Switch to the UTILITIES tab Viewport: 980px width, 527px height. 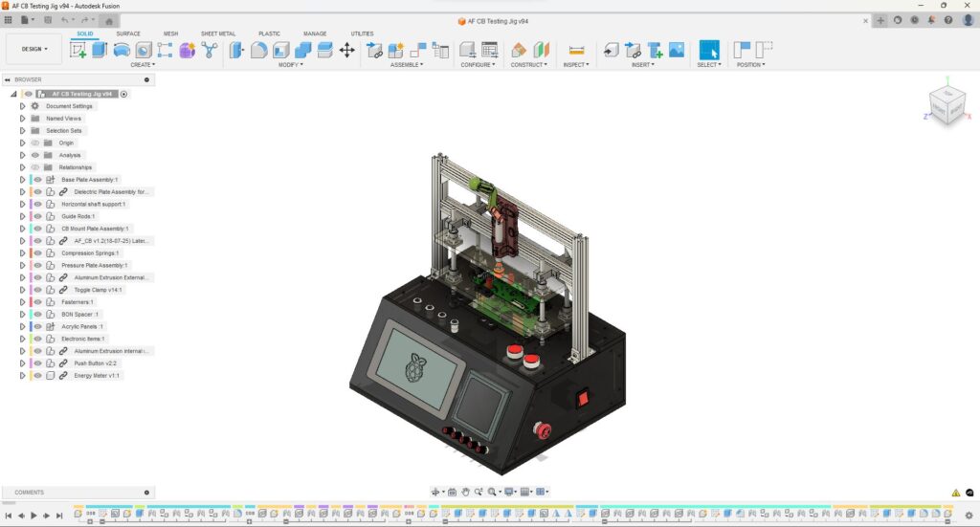362,33
